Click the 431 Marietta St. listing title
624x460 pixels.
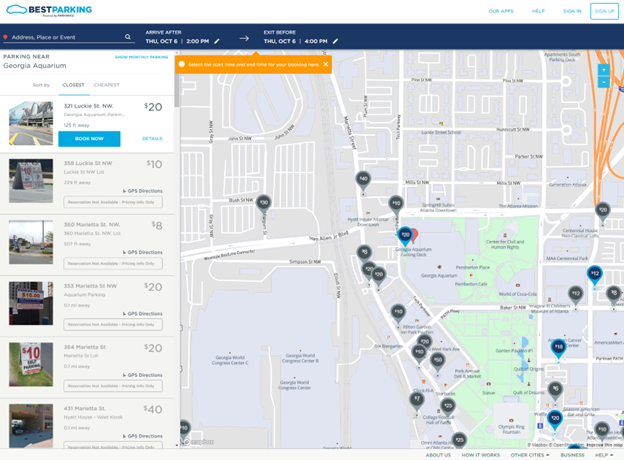(x=85, y=408)
